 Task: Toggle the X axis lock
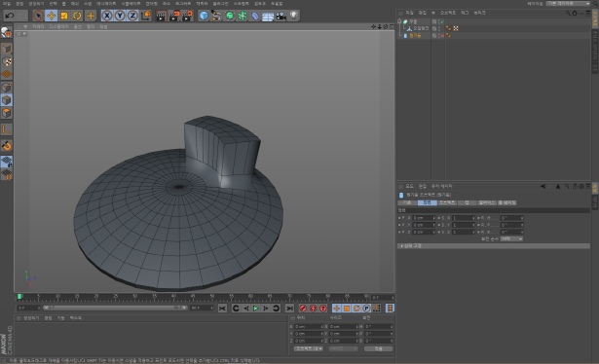pyautogui.click(x=107, y=16)
